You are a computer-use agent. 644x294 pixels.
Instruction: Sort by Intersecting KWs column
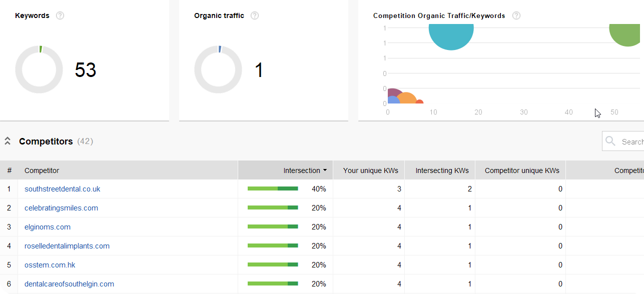(x=442, y=170)
